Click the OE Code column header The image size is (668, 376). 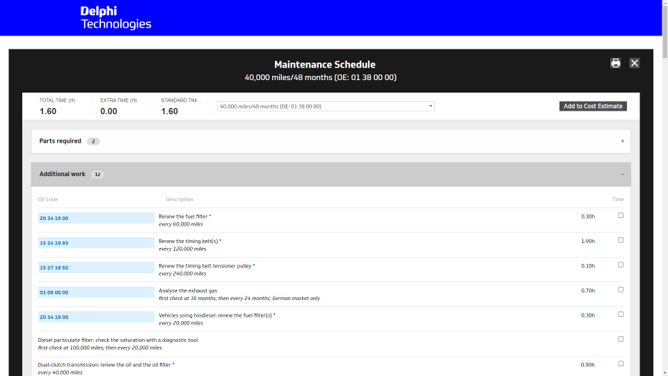(48, 199)
